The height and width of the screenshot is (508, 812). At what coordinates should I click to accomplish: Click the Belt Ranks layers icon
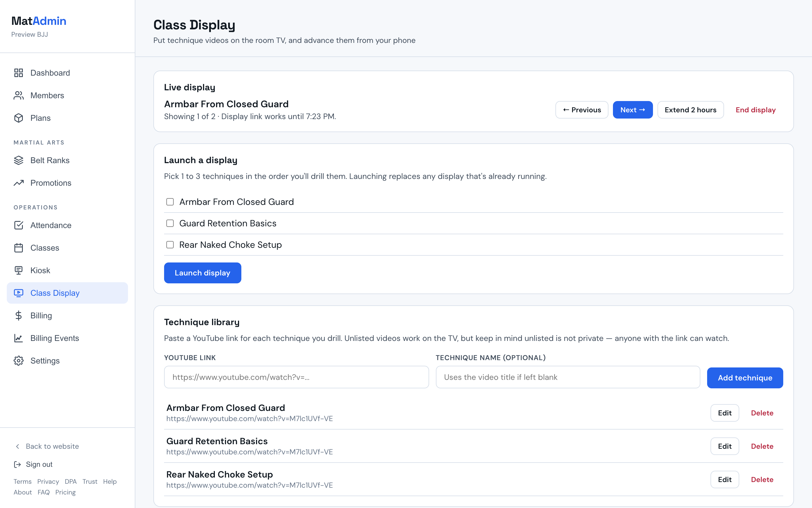(x=18, y=160)
